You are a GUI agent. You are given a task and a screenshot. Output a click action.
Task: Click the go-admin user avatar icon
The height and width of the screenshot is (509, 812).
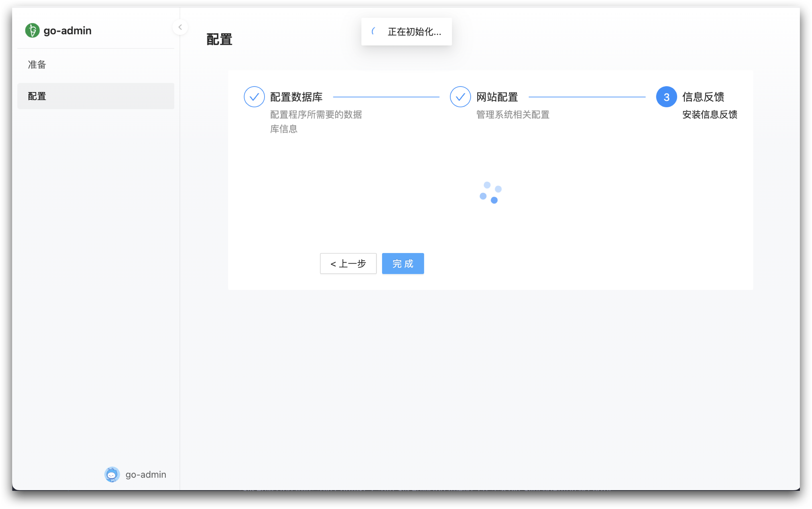pyautogui.click(x=112, y=474)
